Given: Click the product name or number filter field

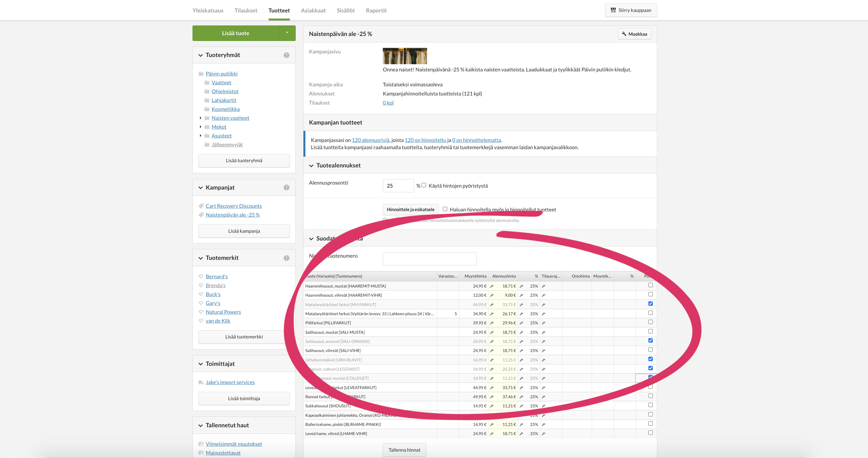Looking at the screenshot, I should click(x=430, y=259).
